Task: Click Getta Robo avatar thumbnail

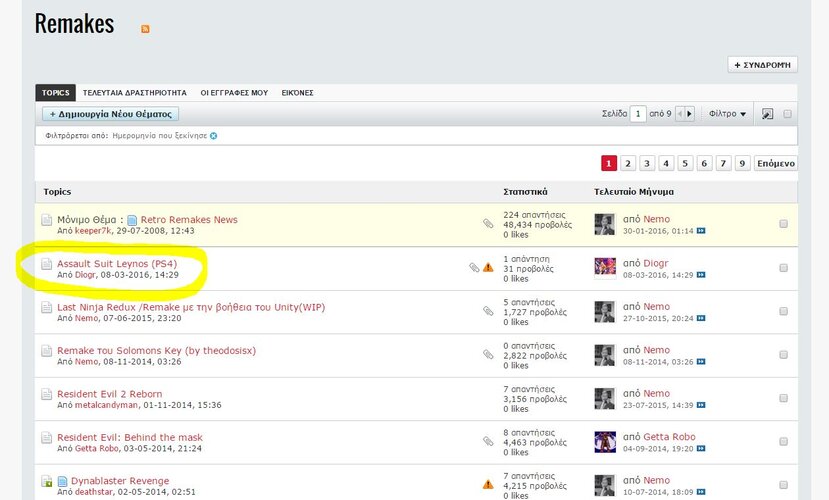Action: coord(605,442)
